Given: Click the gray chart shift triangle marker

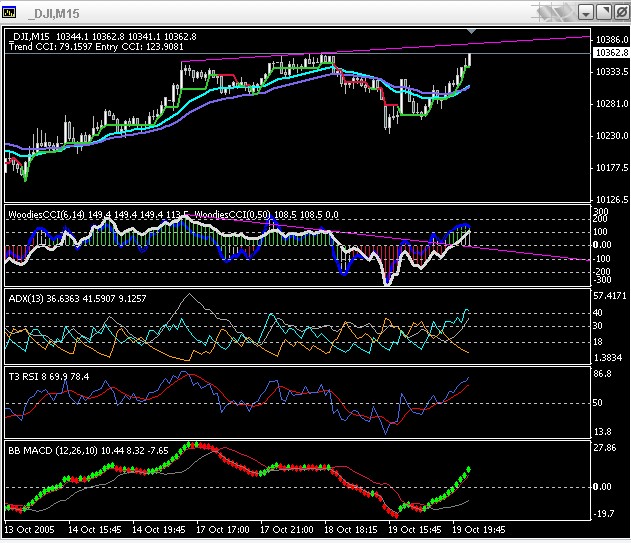Looking at the screenshot, I should pyautogui.click(x=471, y=31).
